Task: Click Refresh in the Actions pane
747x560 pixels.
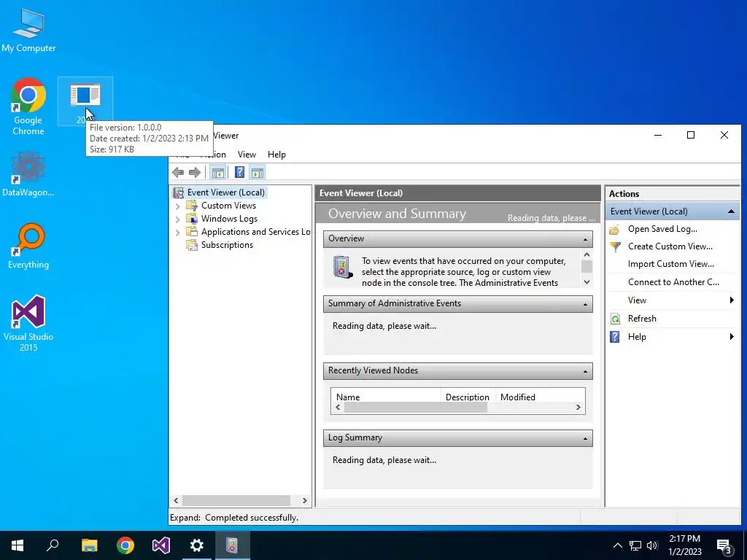Action: tap(642, 319)
